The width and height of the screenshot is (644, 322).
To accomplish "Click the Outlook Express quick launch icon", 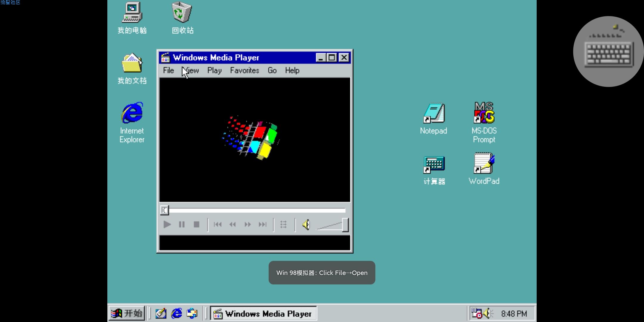I will [192, 313].
